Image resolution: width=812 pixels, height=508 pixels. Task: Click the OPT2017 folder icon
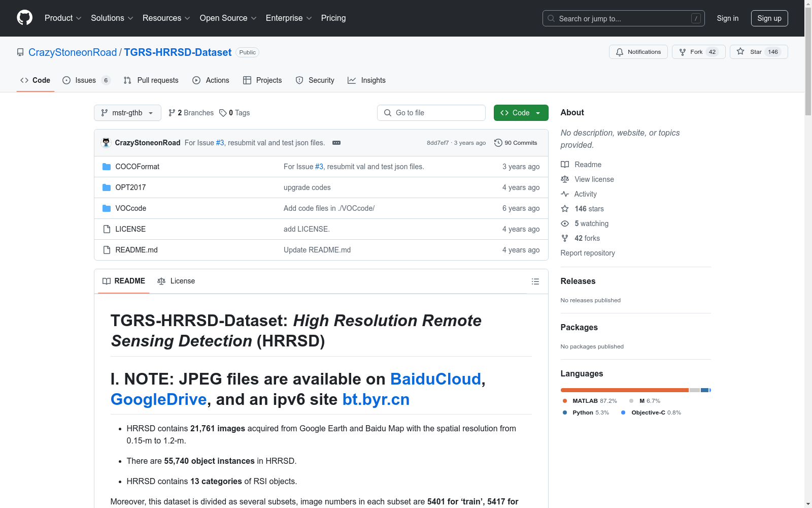pos(107,187)
